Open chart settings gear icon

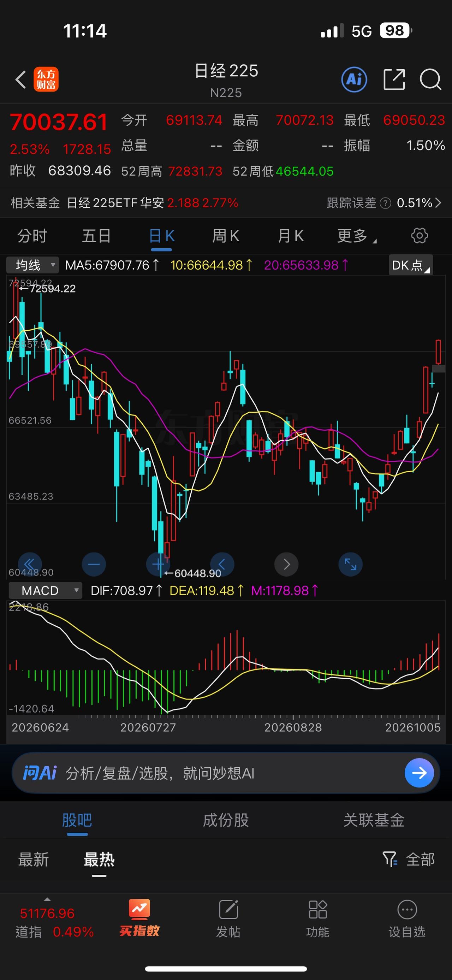[419, 236]
